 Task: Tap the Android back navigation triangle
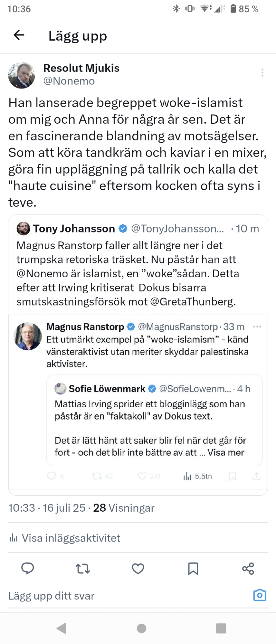click(61, 628)
